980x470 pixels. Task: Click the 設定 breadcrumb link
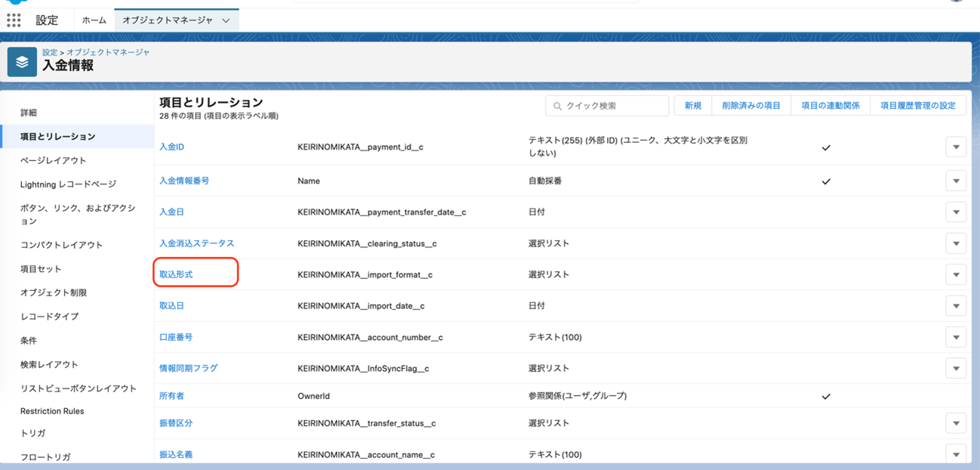point(50,52)
